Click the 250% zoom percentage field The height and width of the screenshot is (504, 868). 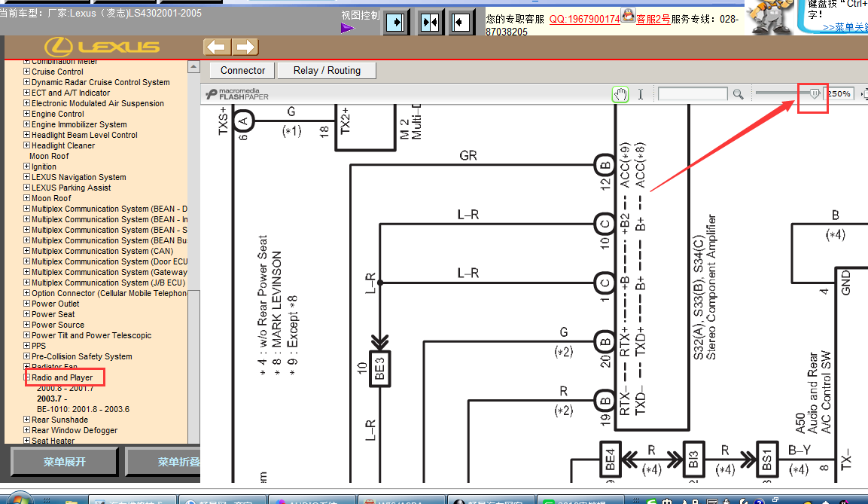pyautogui.click(x=839, y=93)
